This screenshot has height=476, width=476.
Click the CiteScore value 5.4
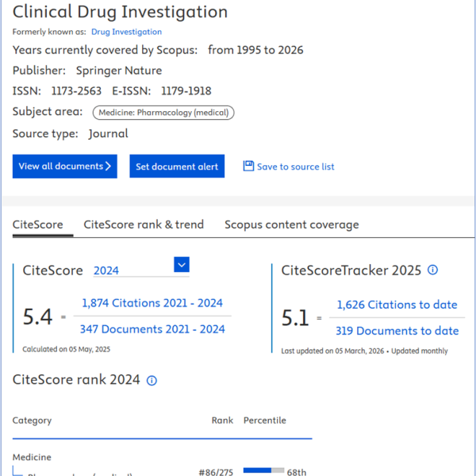pyautogui.click(x=37, y=317)
